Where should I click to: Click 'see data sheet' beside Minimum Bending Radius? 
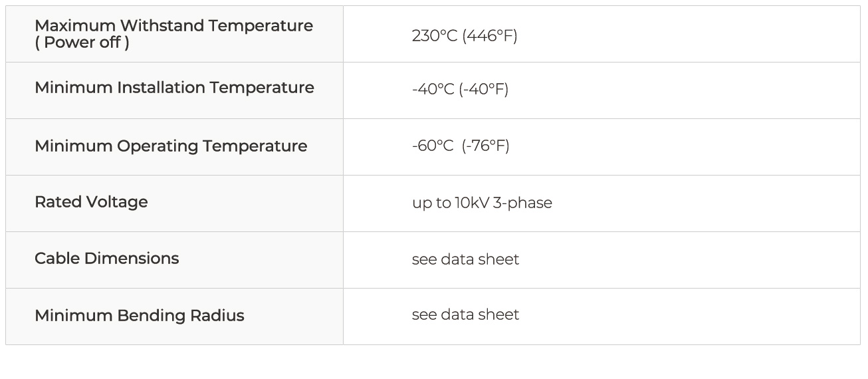point(465,315)
